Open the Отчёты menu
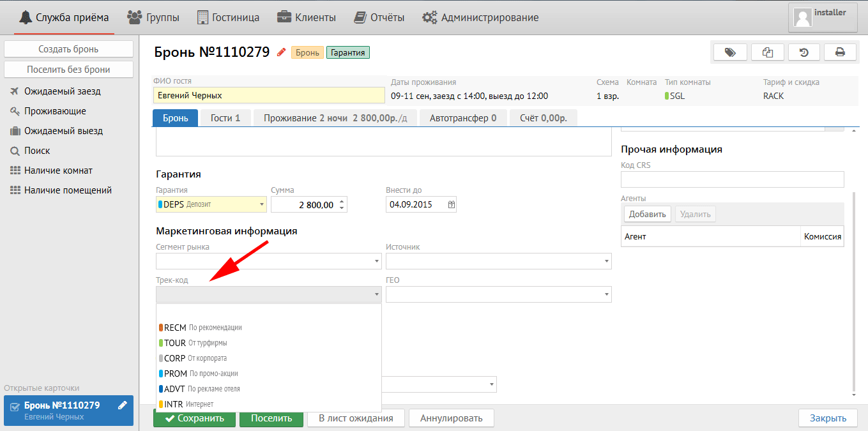This screenshot has width=868, height=431. tap(379, 18)
